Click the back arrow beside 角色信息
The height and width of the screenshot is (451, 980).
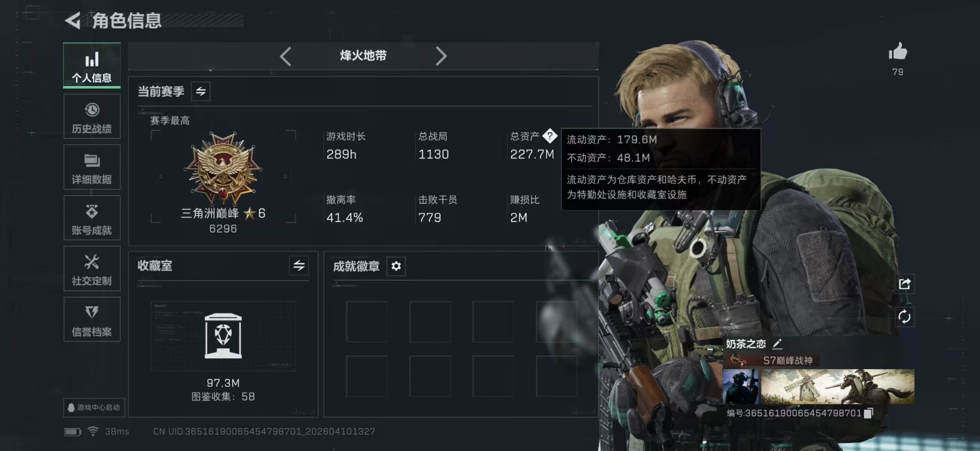pyautogui.click(x=73, y=21)
